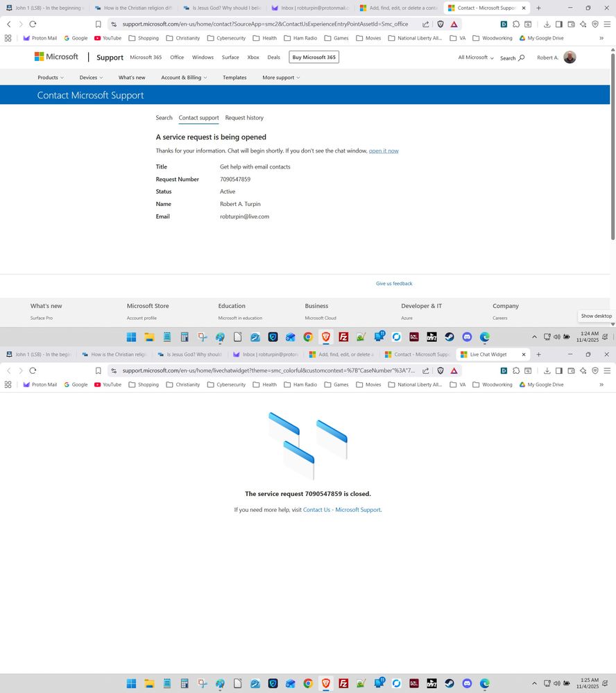The width and height of the screenshot is (616, 693).
Task: Open the Christianity bookmark folder in top window
Action: [x=183, y=38]
